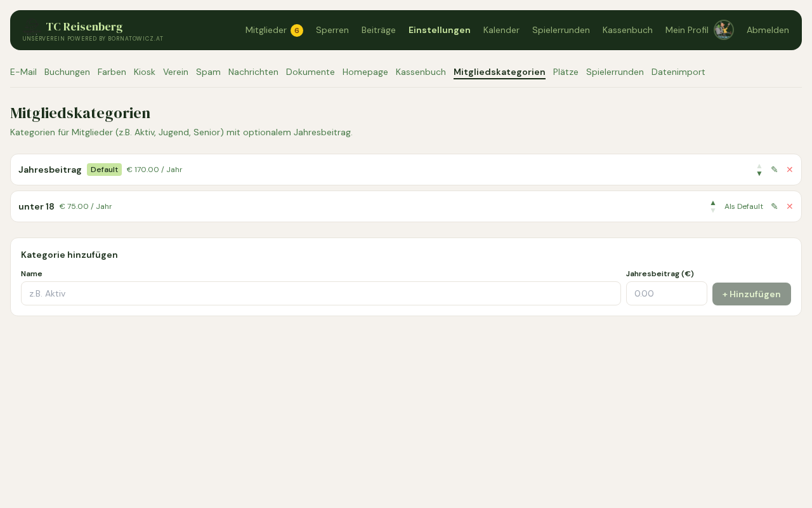812x508 pixels.
Task: Edit the Jahresbeitrag category
Action: (774, 170)
